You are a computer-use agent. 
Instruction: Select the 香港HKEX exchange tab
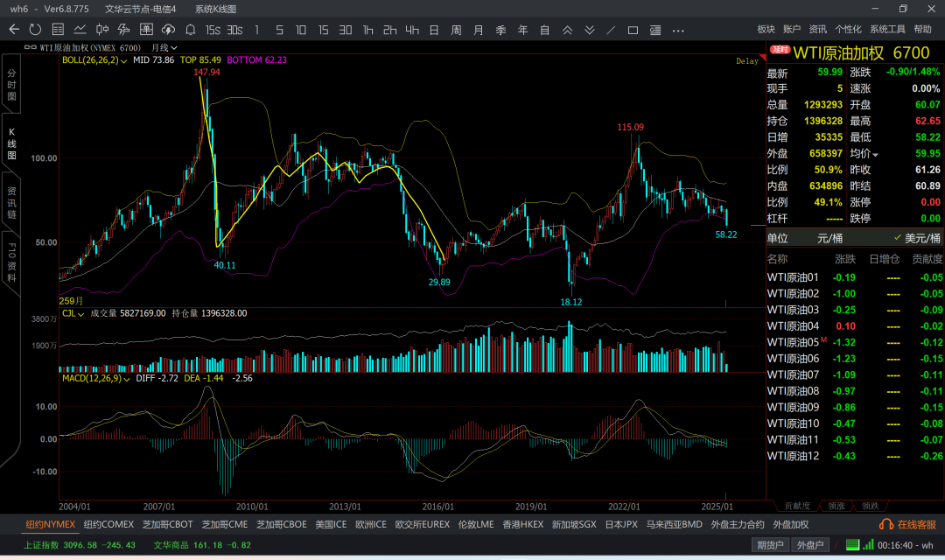(523, 524)
